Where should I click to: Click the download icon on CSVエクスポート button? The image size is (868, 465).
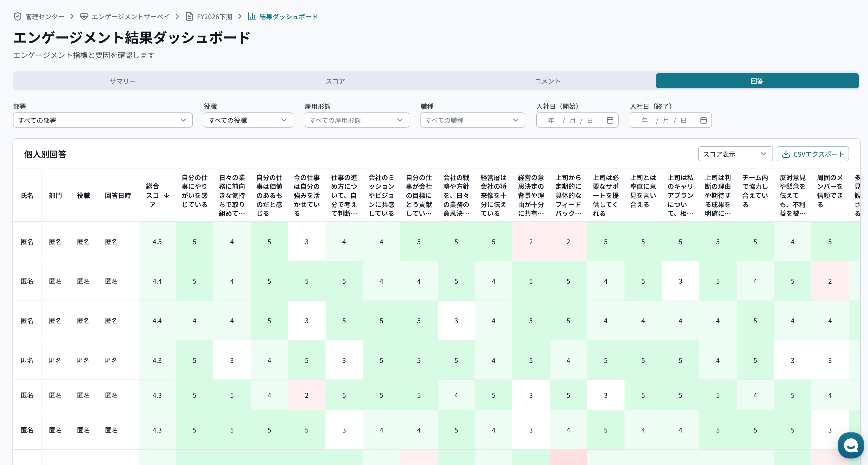tap(786, 154)
